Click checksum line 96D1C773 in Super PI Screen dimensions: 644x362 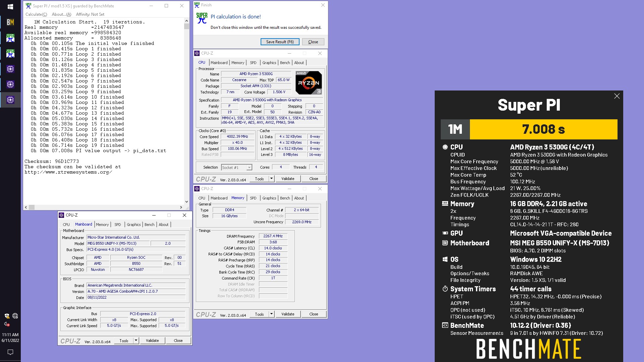[52, 161]
